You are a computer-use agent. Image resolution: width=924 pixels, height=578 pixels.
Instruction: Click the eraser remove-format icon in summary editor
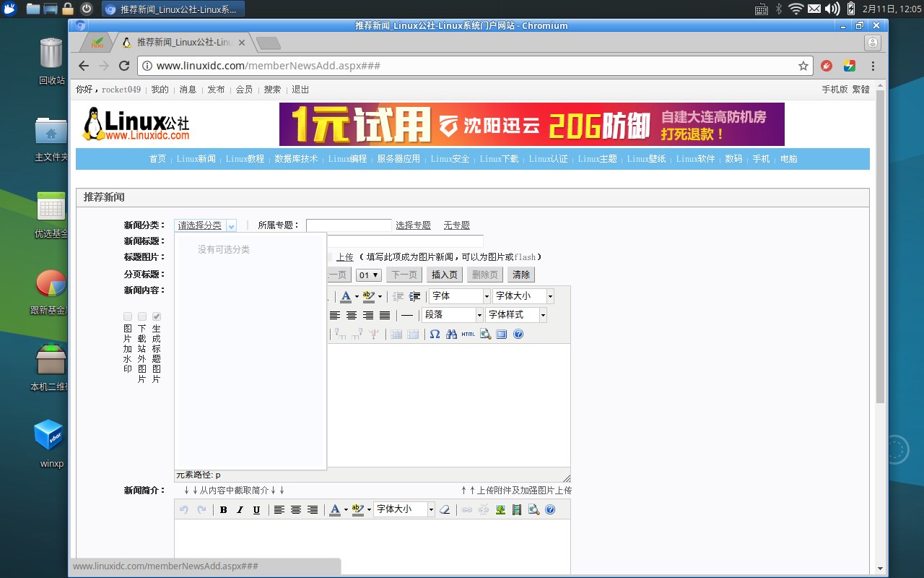pos(445,510)
